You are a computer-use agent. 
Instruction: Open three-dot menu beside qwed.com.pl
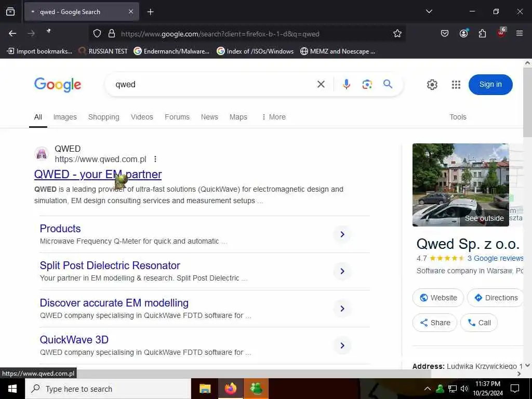pyautogui.click(x=155, y=159)
